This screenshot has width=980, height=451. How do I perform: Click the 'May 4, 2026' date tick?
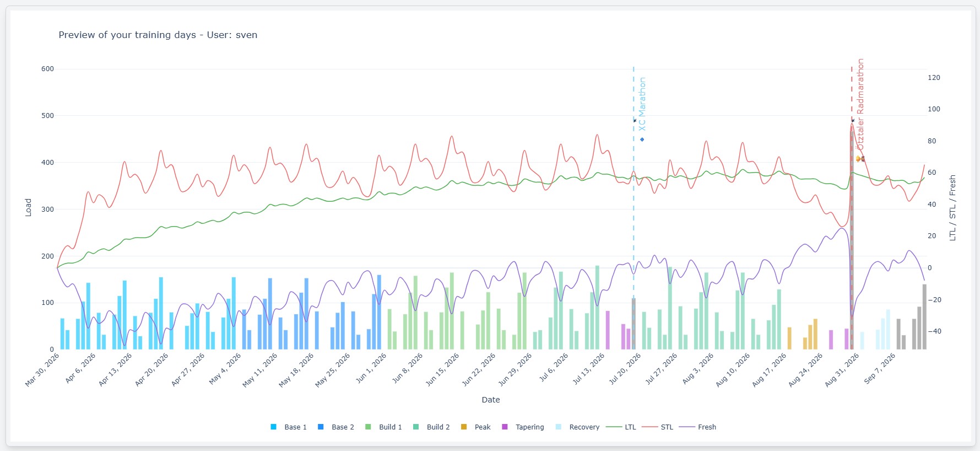click(225, 369)
